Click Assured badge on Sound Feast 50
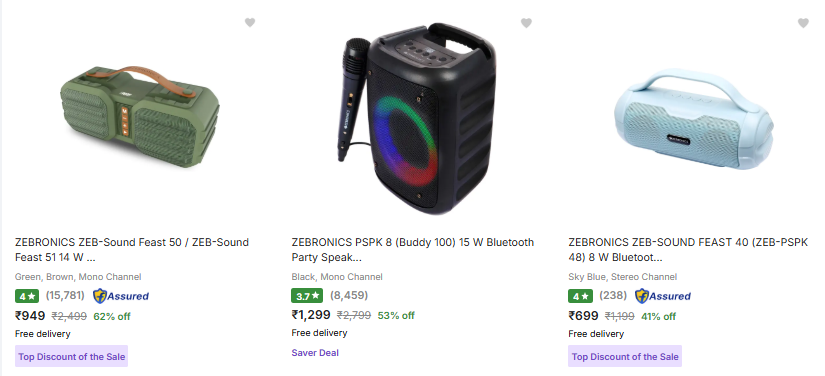 coord(121,296)
